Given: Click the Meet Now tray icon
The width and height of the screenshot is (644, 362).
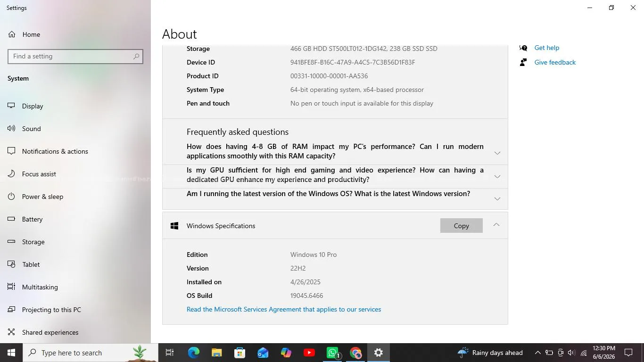Looking at the screenshot, I should (561, 353).
